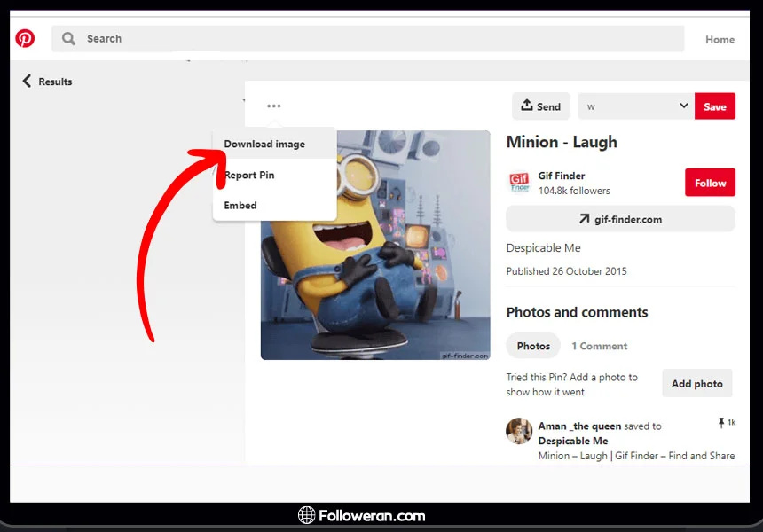This screenshot has height=532, width=763.
Task: Select Download image from the menu
Action: (x=264, y=145)
